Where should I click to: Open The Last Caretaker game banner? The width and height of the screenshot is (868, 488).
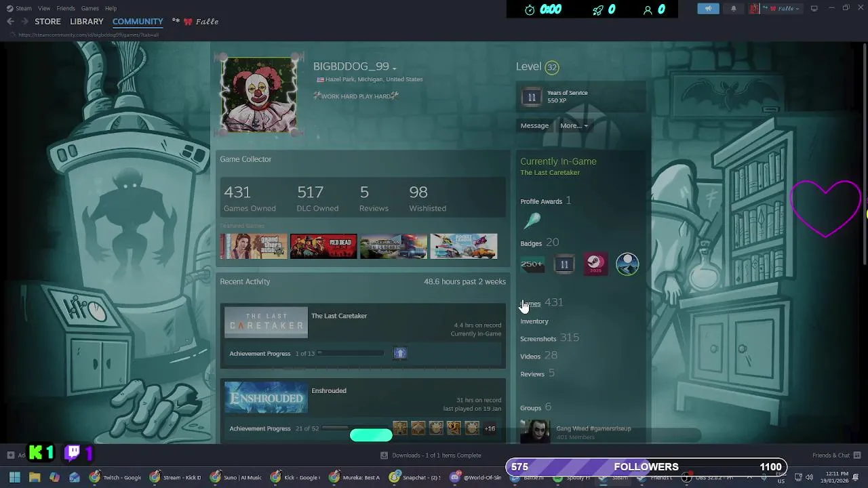click(x=266, y=323)
